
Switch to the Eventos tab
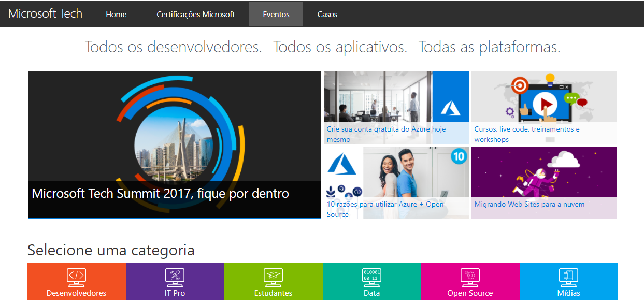point(276,15)
